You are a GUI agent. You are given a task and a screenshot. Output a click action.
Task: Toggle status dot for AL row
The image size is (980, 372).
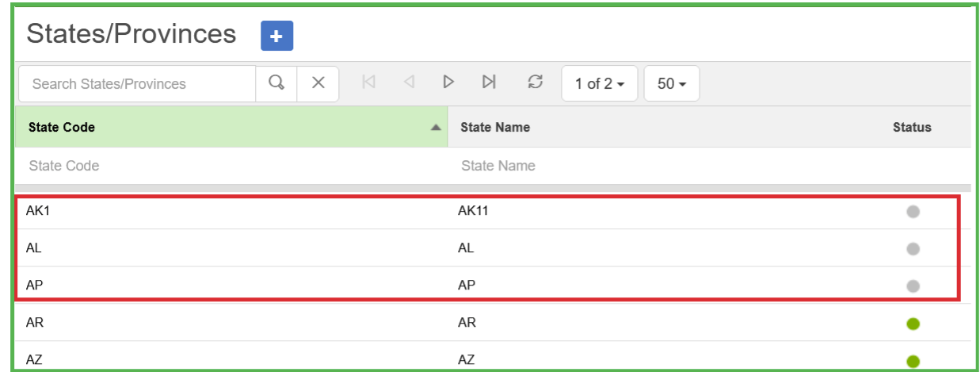(913, 249)
